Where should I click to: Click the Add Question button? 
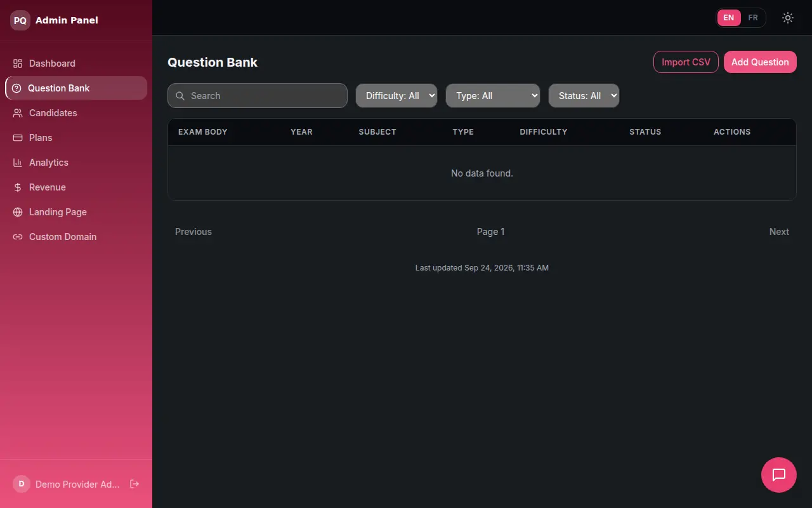click(760, 62)
